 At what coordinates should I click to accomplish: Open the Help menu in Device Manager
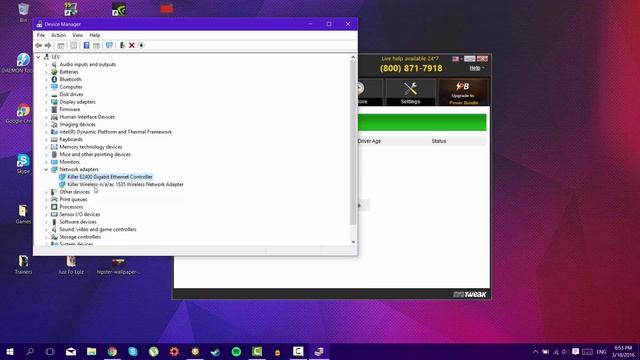(95, 35)
